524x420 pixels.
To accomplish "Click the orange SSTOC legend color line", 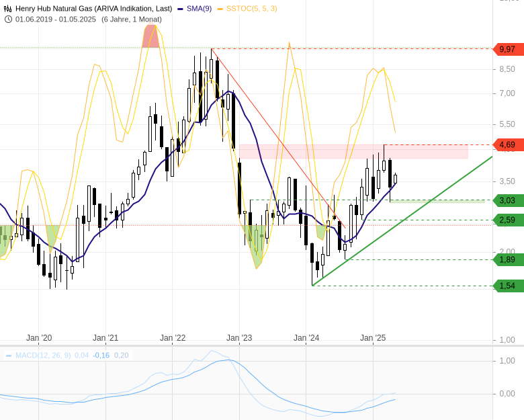I will [x=220, y=9].
